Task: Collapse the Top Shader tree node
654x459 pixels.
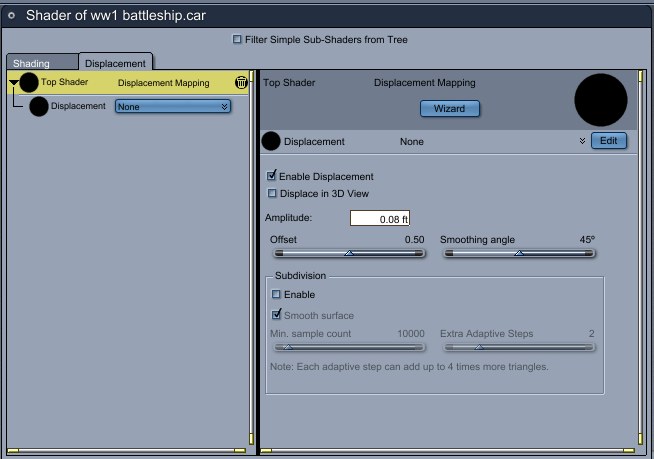Action: [x=14, y=83]
